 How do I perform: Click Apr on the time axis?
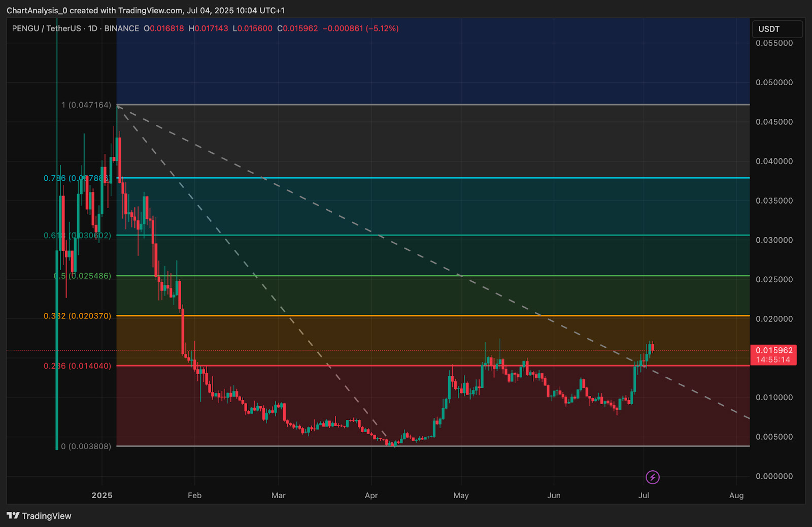click(371, 496)
